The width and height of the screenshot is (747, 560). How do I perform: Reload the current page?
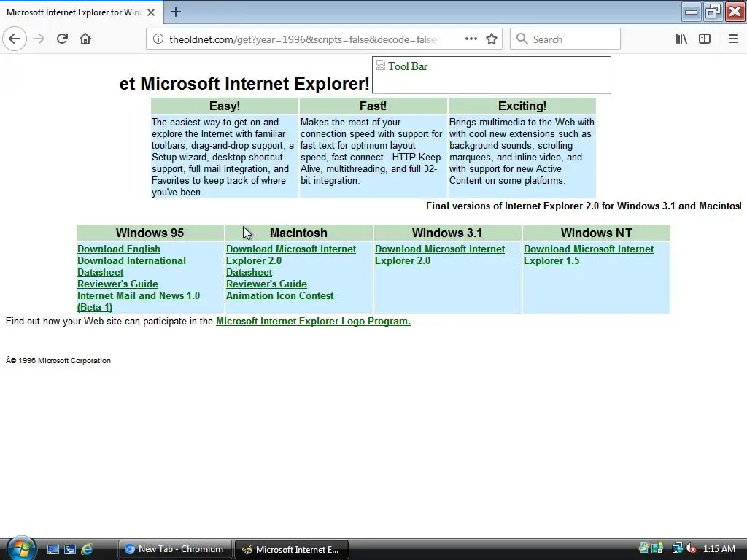pyautogui.click(x=62, y=39)
